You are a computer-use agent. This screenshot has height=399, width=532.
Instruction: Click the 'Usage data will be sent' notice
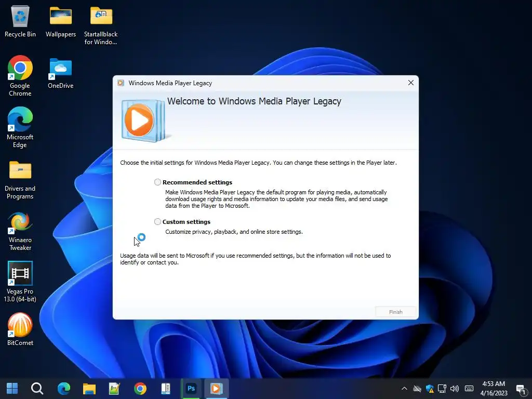[x=256, y=259]
